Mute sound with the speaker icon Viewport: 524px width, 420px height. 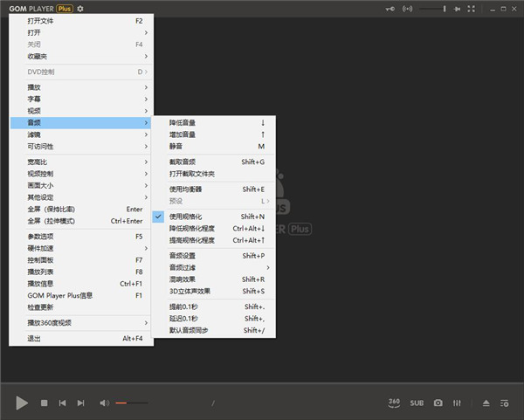pyautogui.click(x=104, y=403)
